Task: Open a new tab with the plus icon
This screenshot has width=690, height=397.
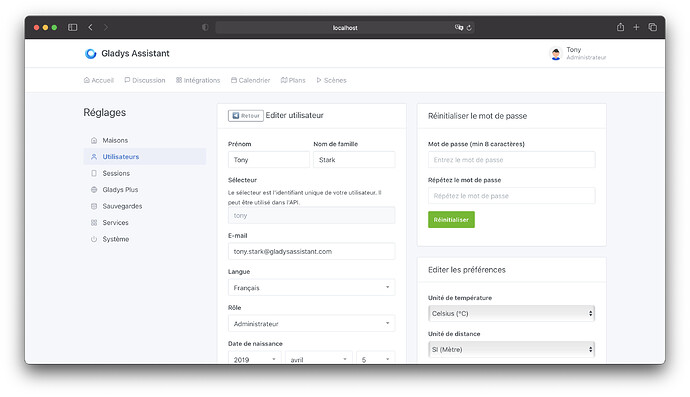Action: (x=636, y=27)
